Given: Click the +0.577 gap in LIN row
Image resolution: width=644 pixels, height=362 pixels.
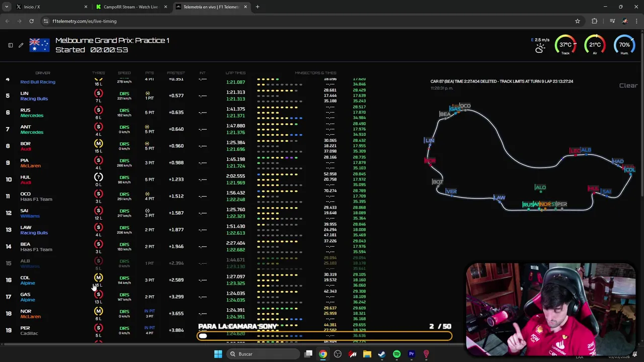Looking at the screenshot, I should 176,96.
